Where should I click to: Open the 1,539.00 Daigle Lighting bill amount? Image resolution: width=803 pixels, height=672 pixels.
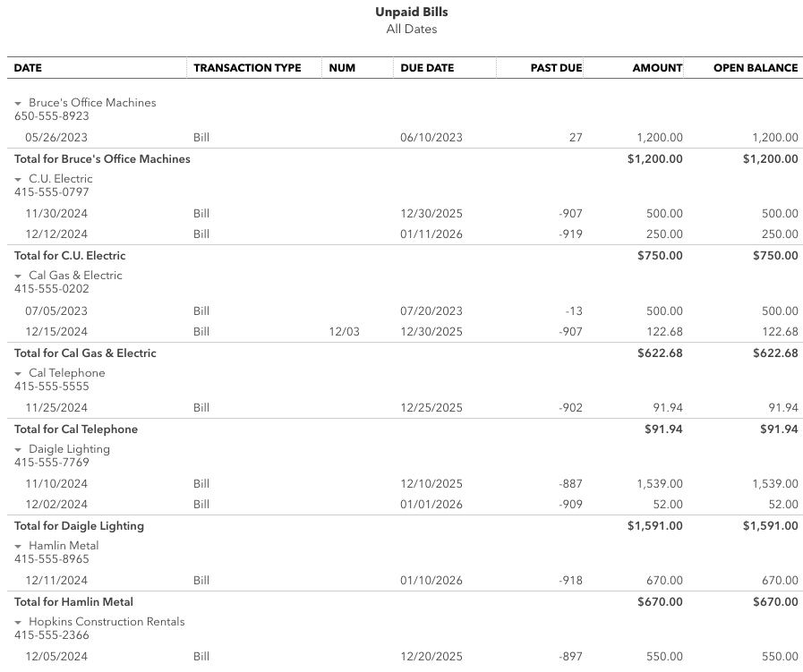(660, 484)
